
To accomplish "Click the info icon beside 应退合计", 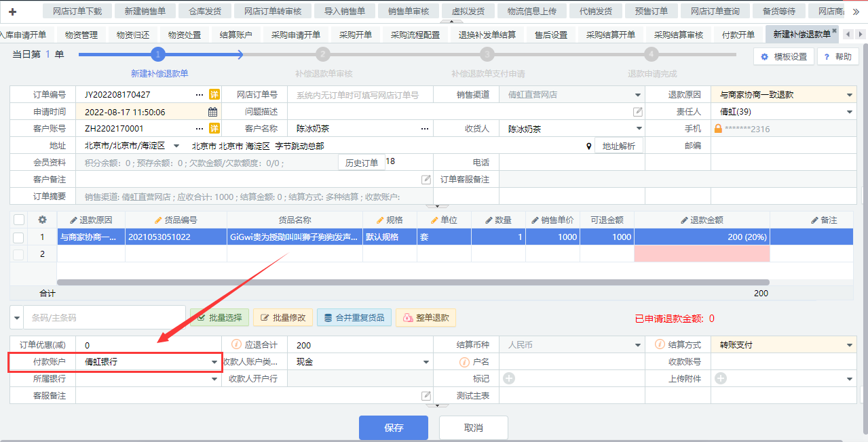I will pos(237,345).
